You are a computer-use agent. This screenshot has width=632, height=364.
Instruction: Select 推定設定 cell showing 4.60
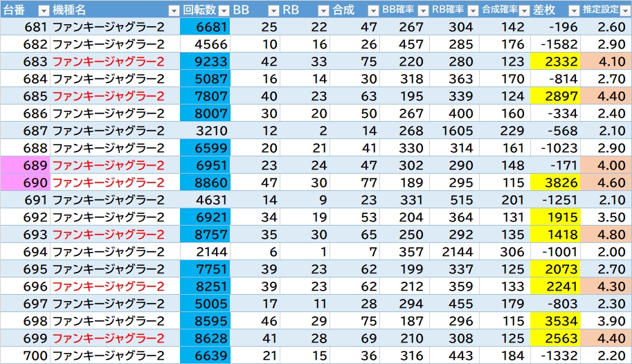[606, 183]
